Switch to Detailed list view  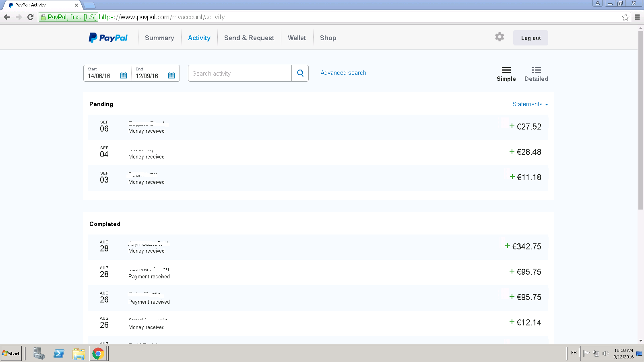[536, 74]
